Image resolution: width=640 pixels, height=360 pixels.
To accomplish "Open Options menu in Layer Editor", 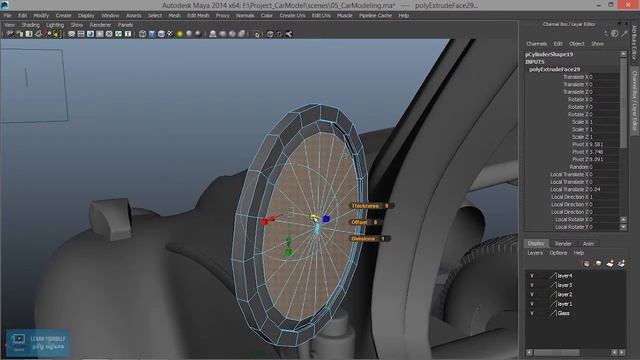I will [x=558, y=253].
